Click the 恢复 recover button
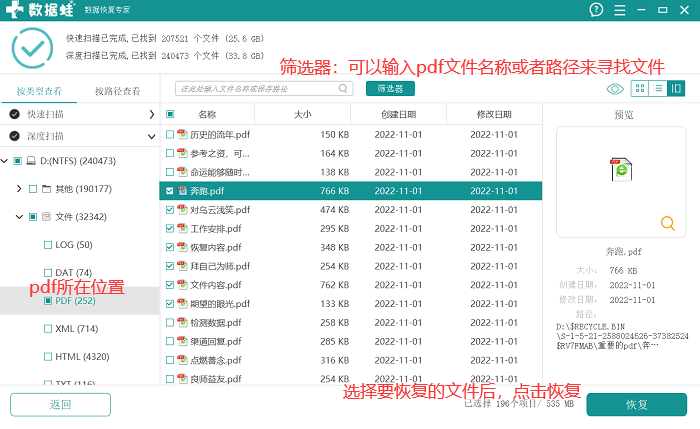 [x=637, y=404]
